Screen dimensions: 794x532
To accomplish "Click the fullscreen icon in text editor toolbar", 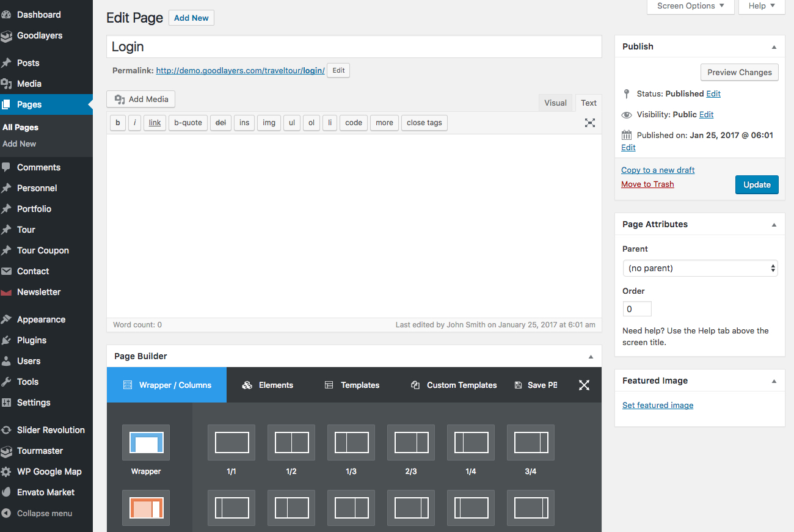I will coord(589,123).
